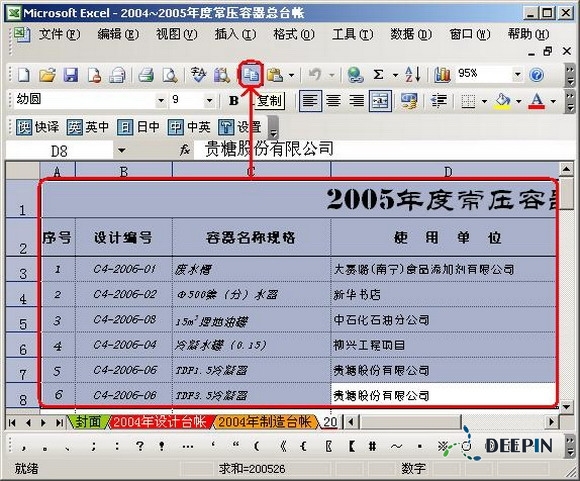Click the Print icon in the toolbar
580x481 pixels.
pos(146,75)
